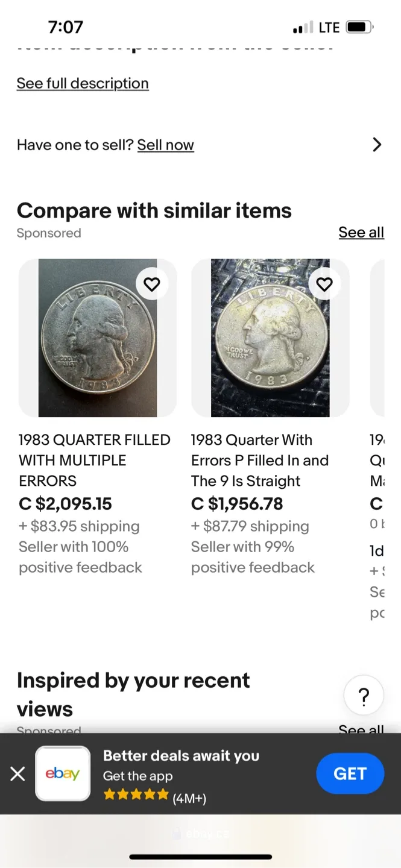Add the second 1983 Quarter listing to watchlist
This screenshot has height=868, width=401.
point(324,284)
